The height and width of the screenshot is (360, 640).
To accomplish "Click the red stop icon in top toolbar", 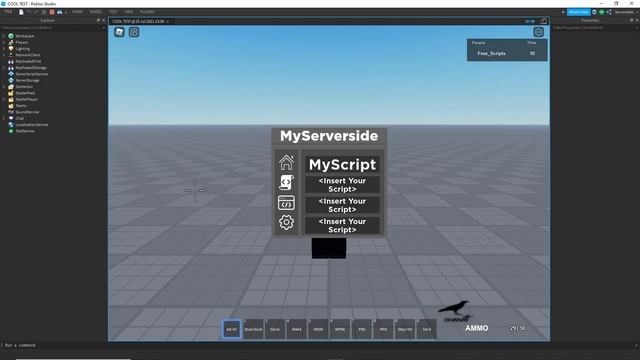I will pos(52,12).
